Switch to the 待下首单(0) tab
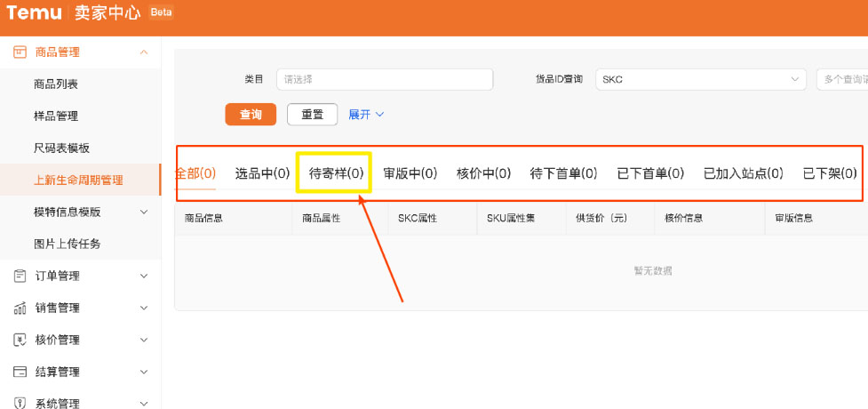The image size is (868, 409). (x=563, y=173)
